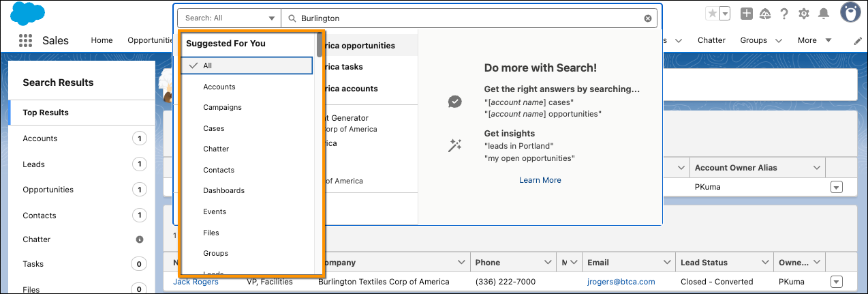
Task: Click the pencil icon to edit navigation
Action: (x=857, y=41)
